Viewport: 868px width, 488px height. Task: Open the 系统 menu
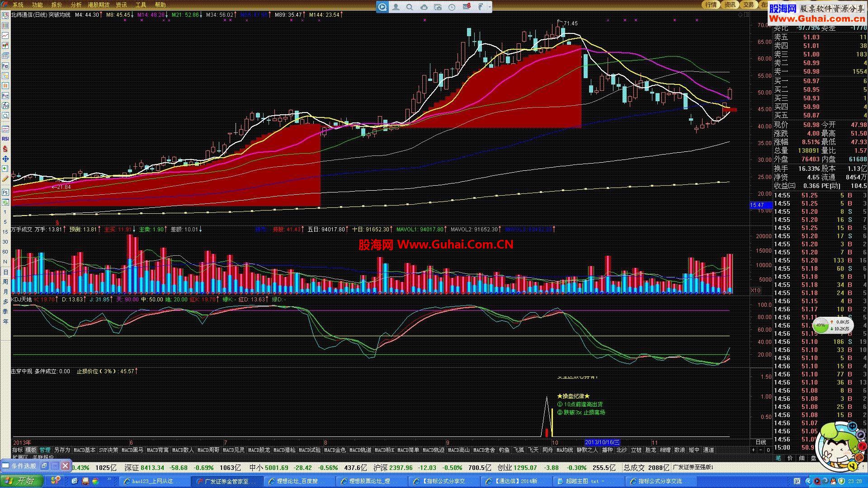pyautogui.click(x=18, y=5)
